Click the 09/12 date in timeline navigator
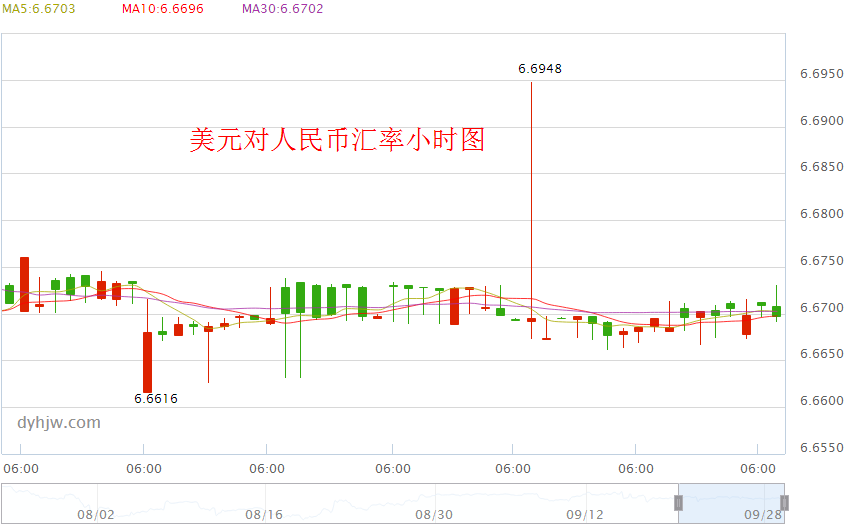844x528 pixels. (586, 515)
